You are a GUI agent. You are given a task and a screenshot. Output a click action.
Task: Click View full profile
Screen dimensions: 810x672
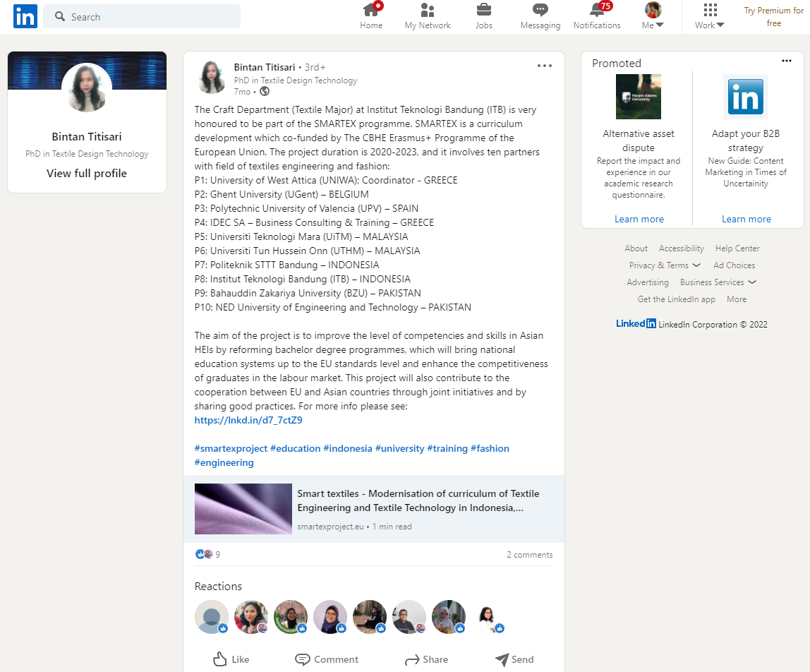pyautogui.click(x=87, y=173)
